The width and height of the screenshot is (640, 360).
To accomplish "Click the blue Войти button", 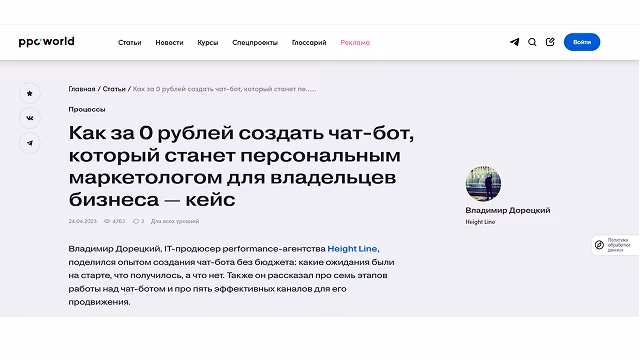I will click(x=582, y=42).
